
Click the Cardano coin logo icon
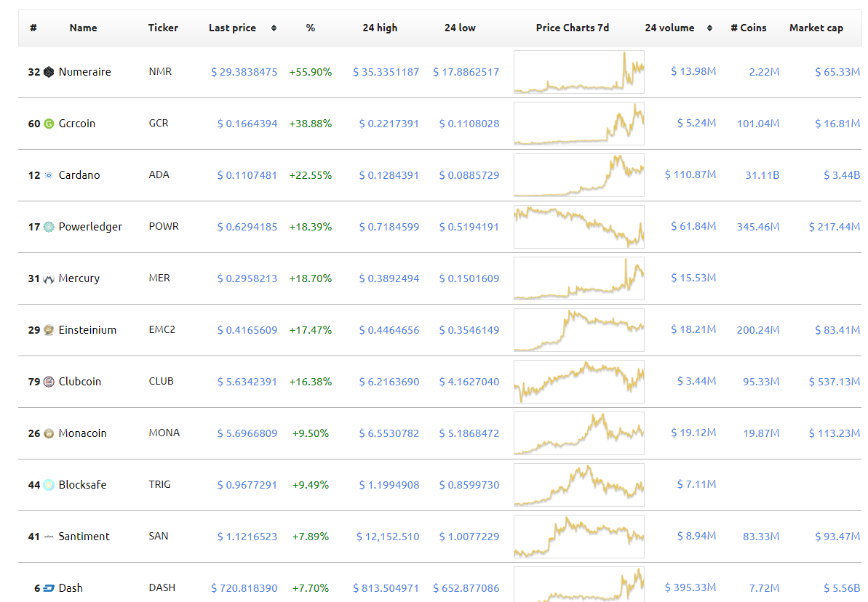[x=49, y=174]
